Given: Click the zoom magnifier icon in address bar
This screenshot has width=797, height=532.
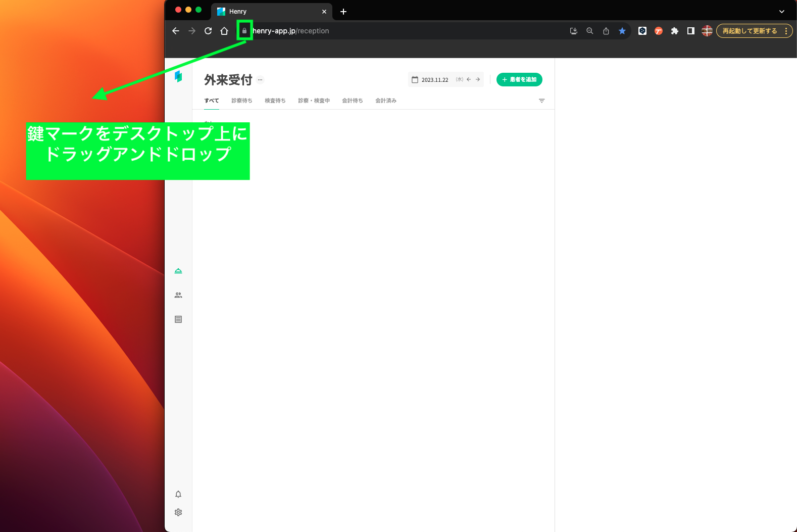Looking at the screenshot, I should point(590,31).
